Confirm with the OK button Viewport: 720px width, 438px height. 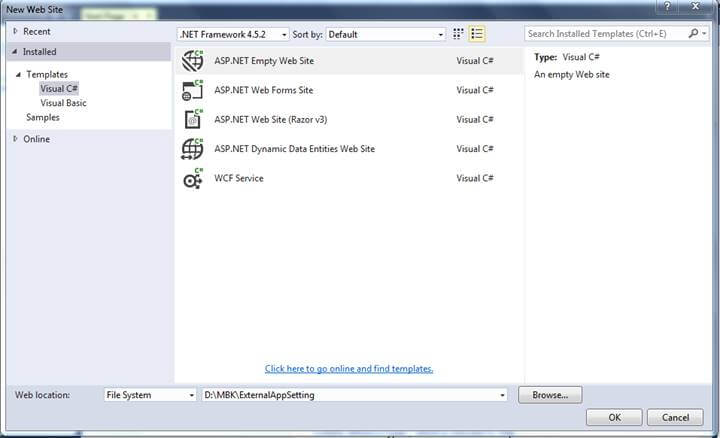coord(614,417)
